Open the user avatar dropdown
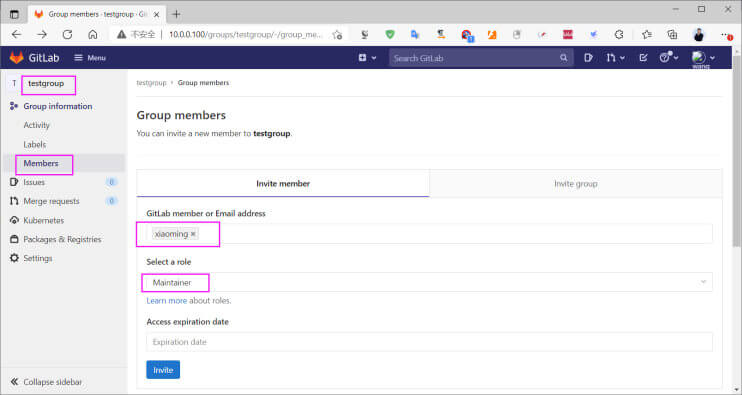Image resolution: width=742 pixels, height=395 pixels. point(703,58)
